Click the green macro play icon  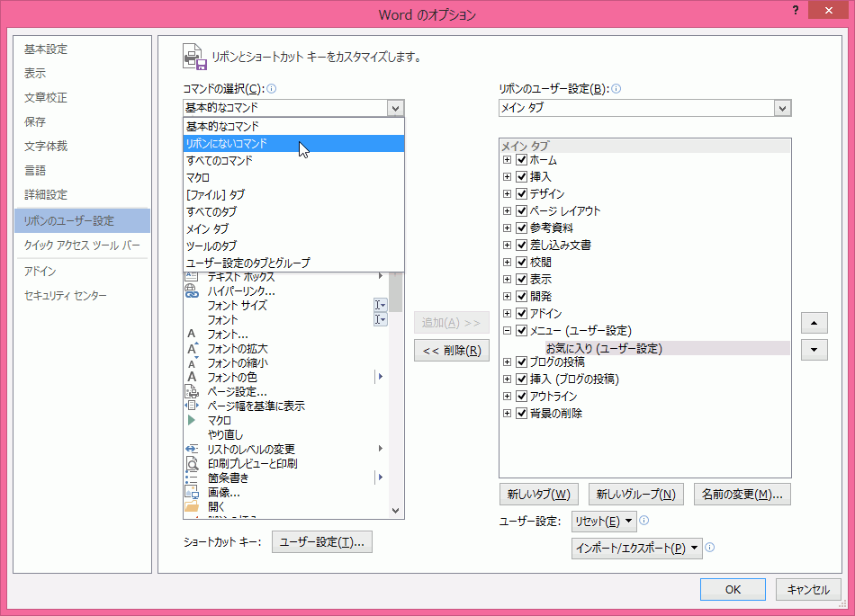(x=192, y=420)
